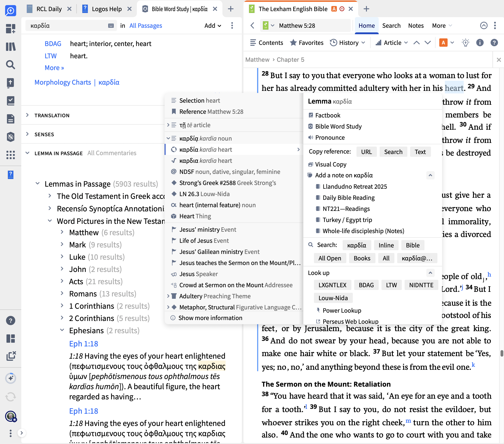Screen dimensions: 504x444
Task: Open the resource information icon
Action: [480, 43]
